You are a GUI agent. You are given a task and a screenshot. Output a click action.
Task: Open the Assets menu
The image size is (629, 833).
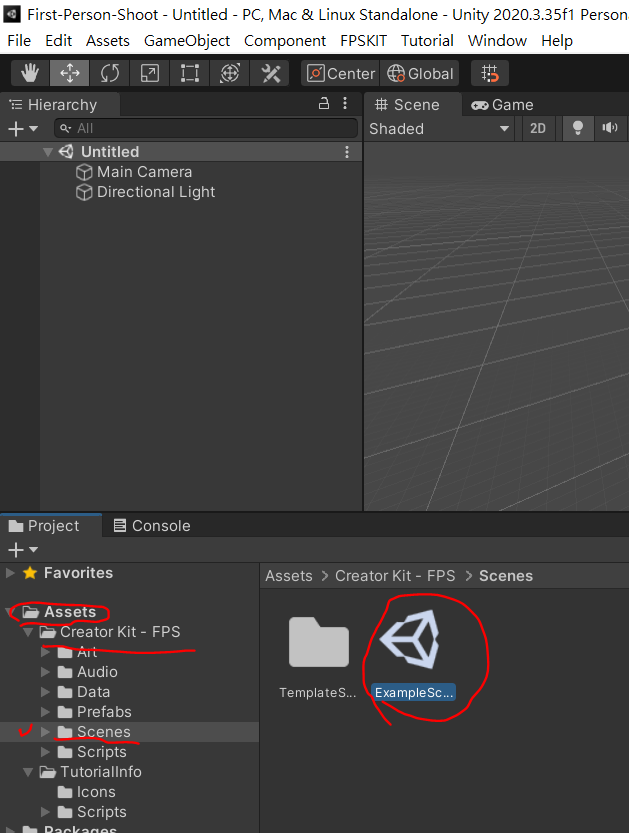point(108,41)
